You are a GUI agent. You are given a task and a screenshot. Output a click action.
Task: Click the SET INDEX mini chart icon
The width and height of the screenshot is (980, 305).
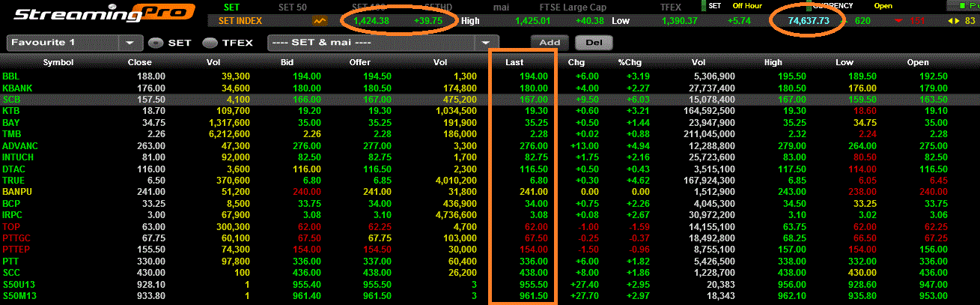point(320,21)
